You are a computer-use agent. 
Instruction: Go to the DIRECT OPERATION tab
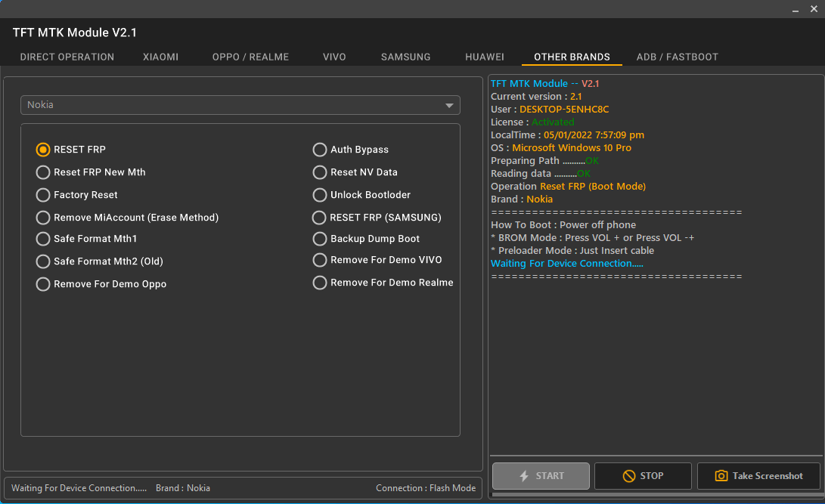(67, 57)
